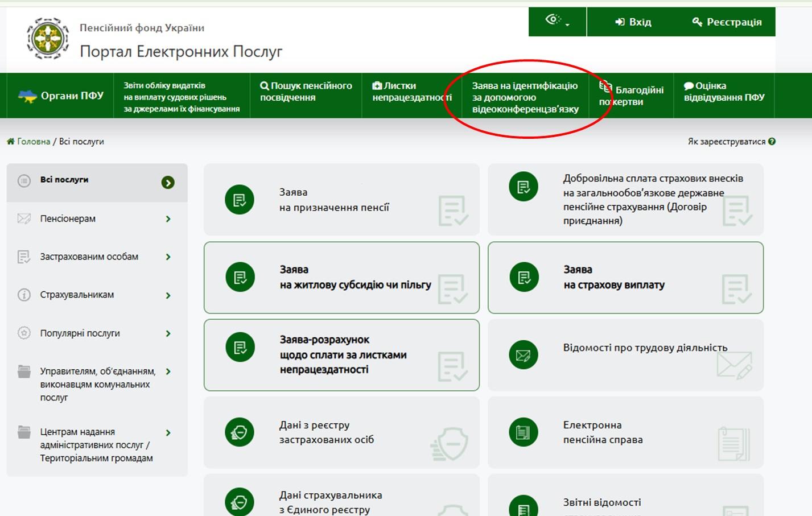Expand the Застрахованим особам sidebar chevron
The width and height of the screenshot is (812, 516).
[x=168, y=257]
